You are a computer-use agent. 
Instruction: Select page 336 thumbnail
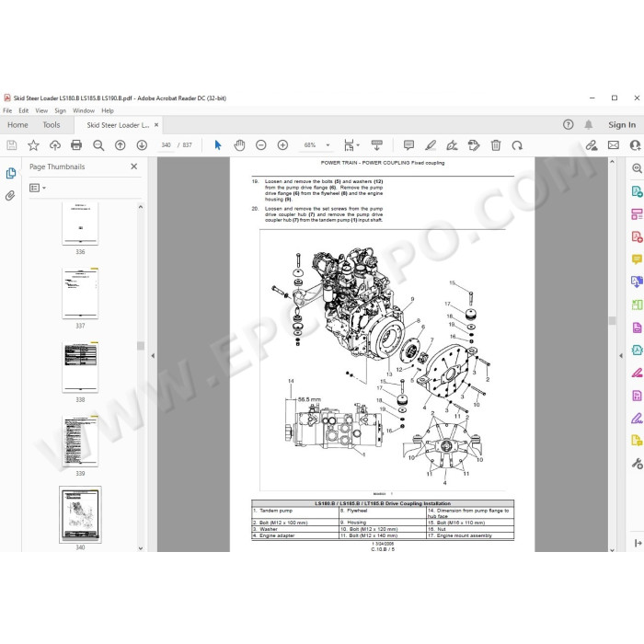click(x=80, y=224)
